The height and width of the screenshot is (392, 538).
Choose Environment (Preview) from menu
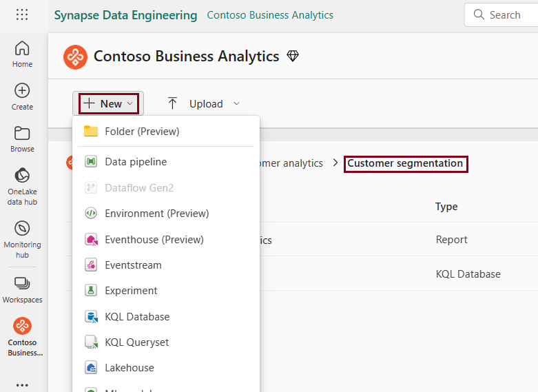tap(166, 214)
